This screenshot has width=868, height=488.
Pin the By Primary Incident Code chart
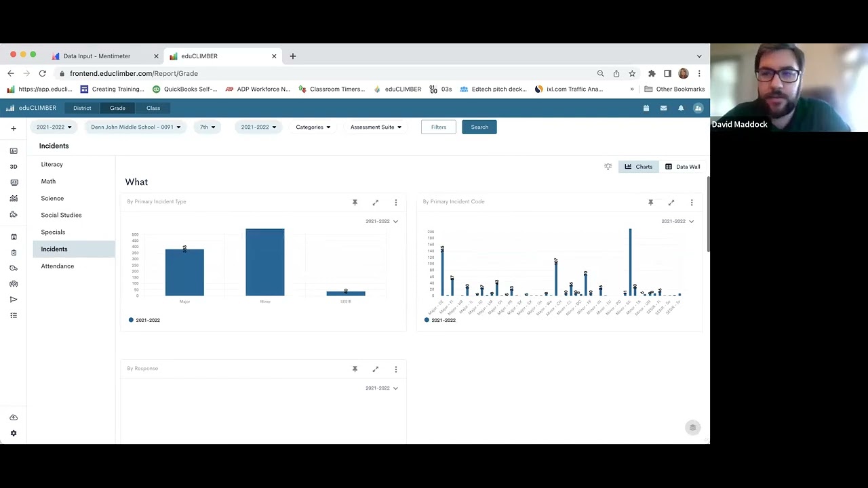(x=650, y=203)
